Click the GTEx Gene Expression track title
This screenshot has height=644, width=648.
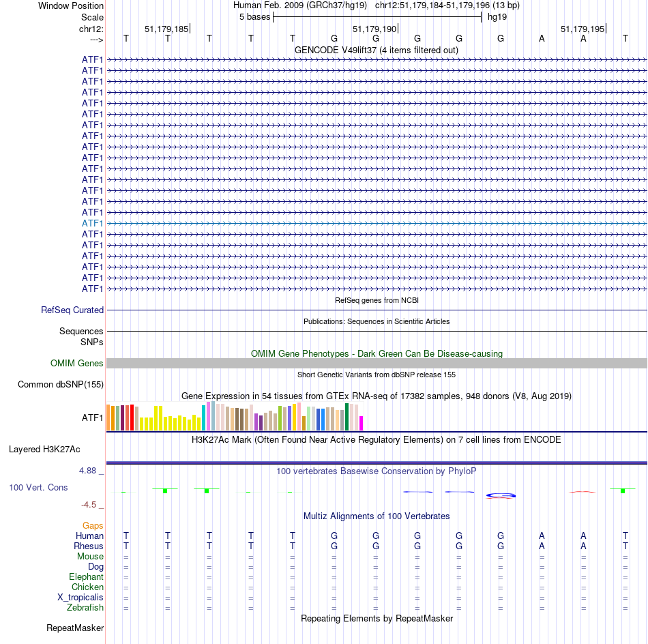(377, 396)
